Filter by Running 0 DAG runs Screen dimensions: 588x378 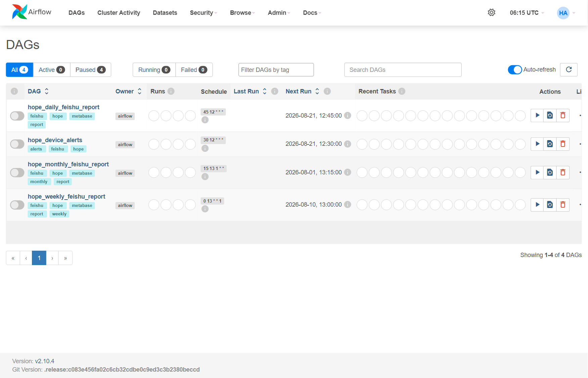154,70
